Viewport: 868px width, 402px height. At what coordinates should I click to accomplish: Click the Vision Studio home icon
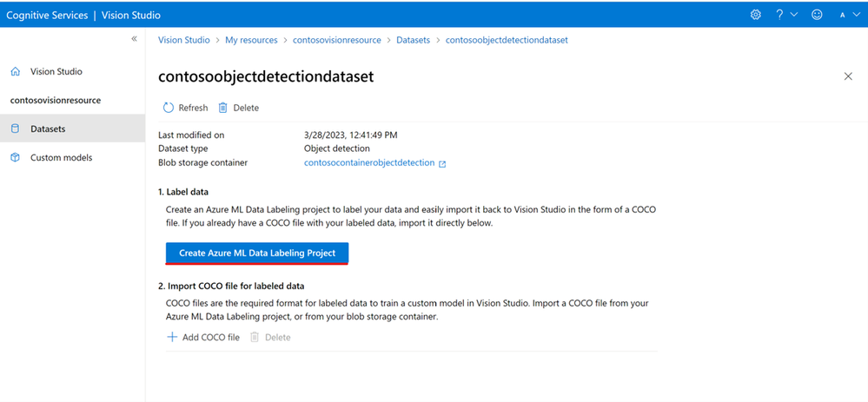[16, 71]
